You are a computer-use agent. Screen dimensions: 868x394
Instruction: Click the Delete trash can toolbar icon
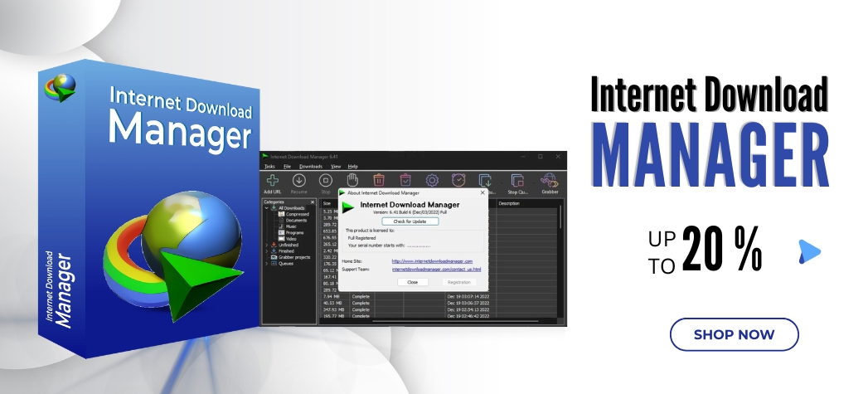379,180
